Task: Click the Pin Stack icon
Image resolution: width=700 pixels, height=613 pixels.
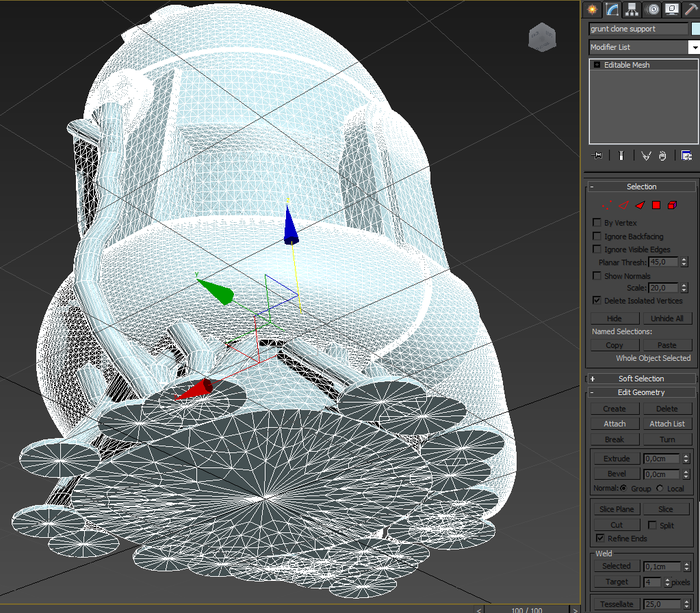Action: pyautogui.click(x=598, y=156)
